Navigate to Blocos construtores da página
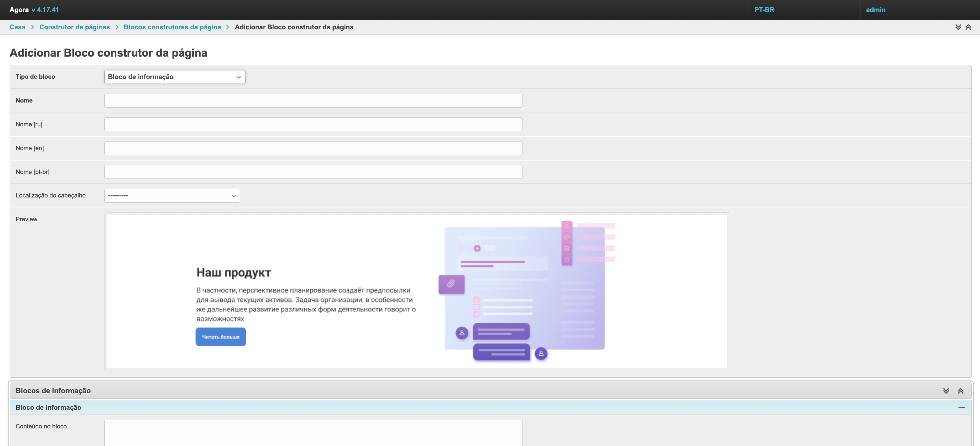 click(172, 27)
